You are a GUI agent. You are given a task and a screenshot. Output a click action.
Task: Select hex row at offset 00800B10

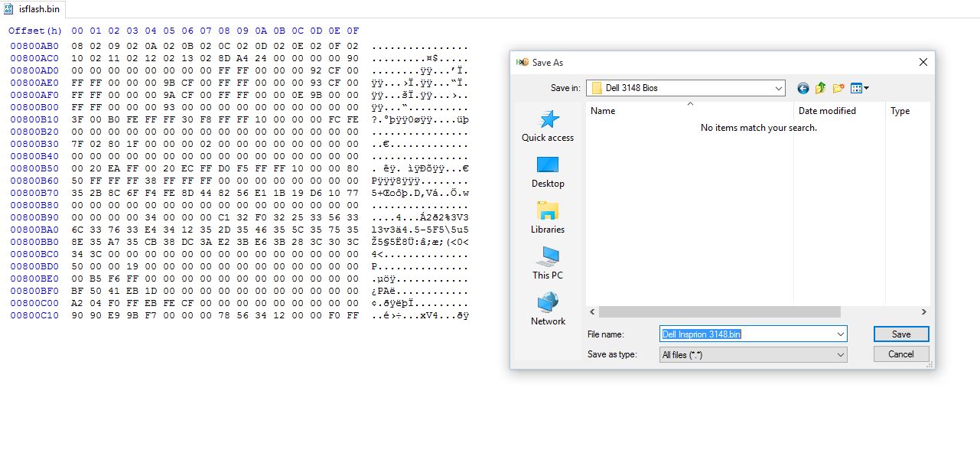239,120
